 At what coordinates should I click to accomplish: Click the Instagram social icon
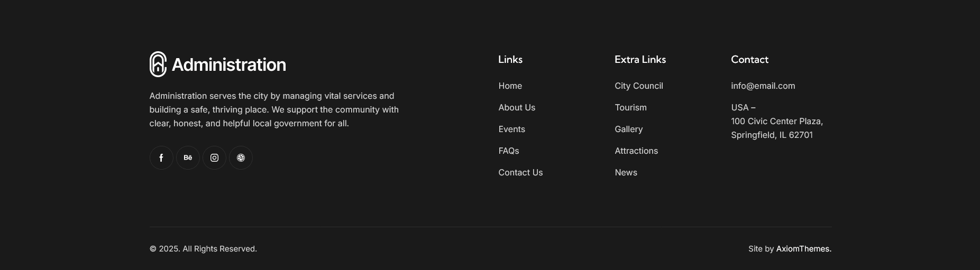click(x=214, y=158)
